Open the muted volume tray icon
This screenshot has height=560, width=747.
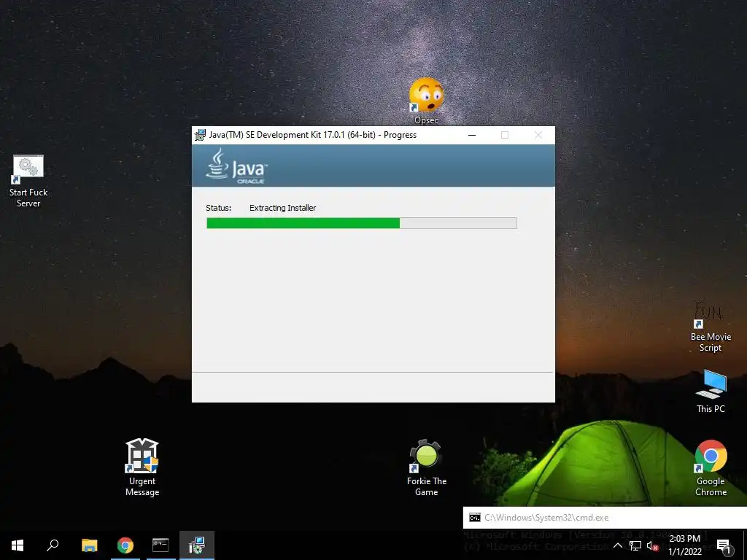[652, 545]
